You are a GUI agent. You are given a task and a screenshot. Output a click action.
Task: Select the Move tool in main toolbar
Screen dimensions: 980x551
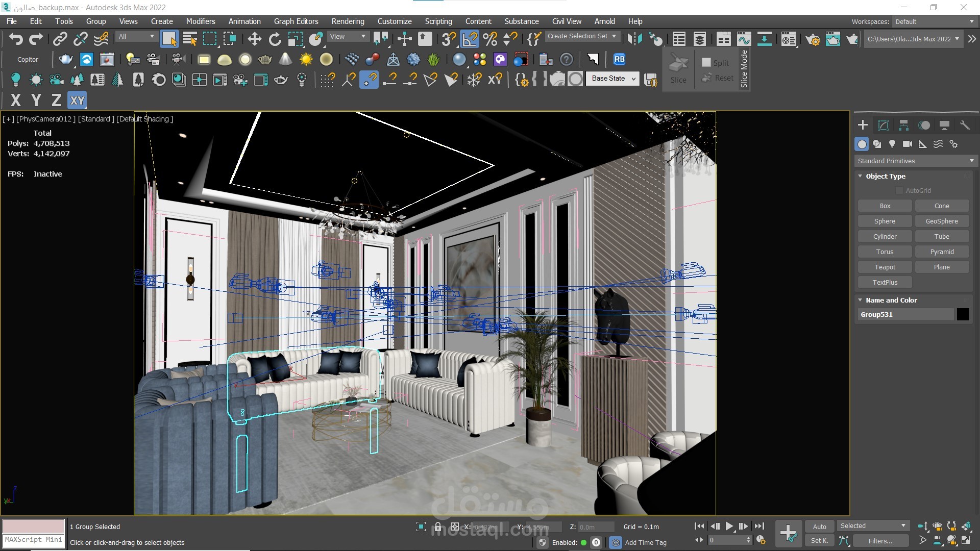[254, 39]
